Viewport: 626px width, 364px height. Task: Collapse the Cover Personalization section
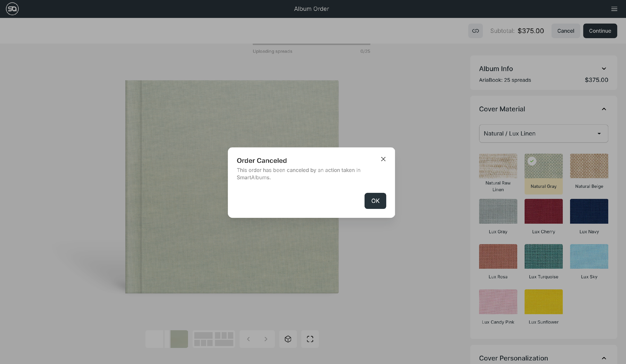(x=604, y=358)
